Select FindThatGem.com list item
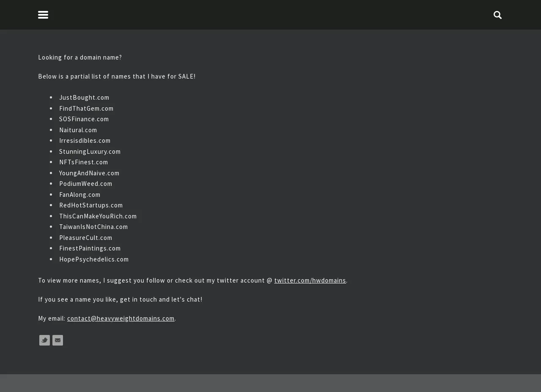Screen dimensions: 541x392 click(x=86, y=109)
